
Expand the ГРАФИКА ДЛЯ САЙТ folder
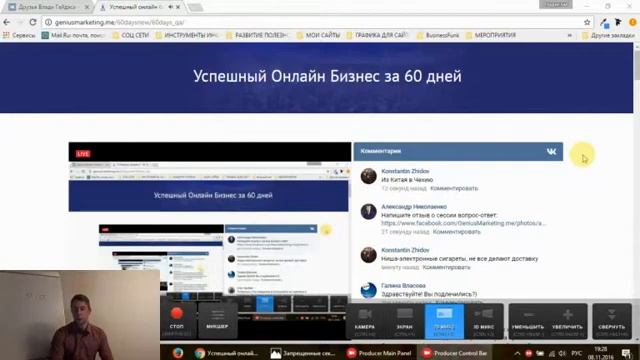378,36
